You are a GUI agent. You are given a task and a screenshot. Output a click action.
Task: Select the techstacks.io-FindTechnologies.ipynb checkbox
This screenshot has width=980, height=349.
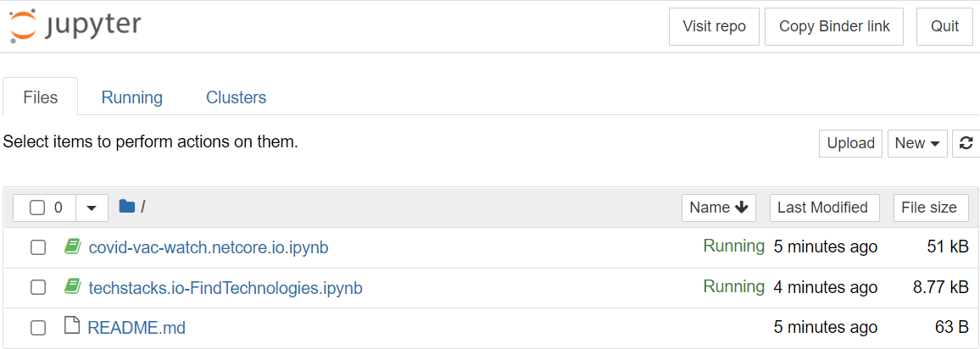click(x=38, y=288)
